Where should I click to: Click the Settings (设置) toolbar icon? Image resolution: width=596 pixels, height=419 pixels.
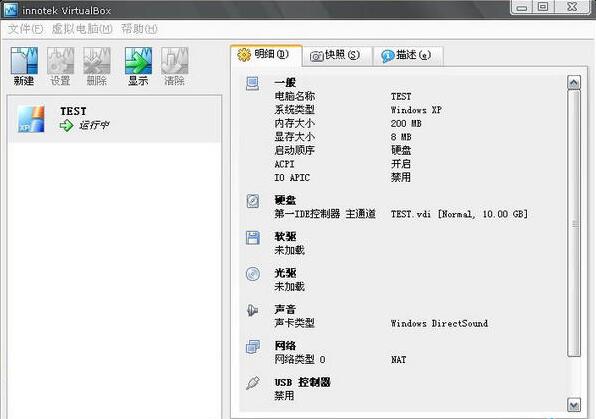point(60,60)
